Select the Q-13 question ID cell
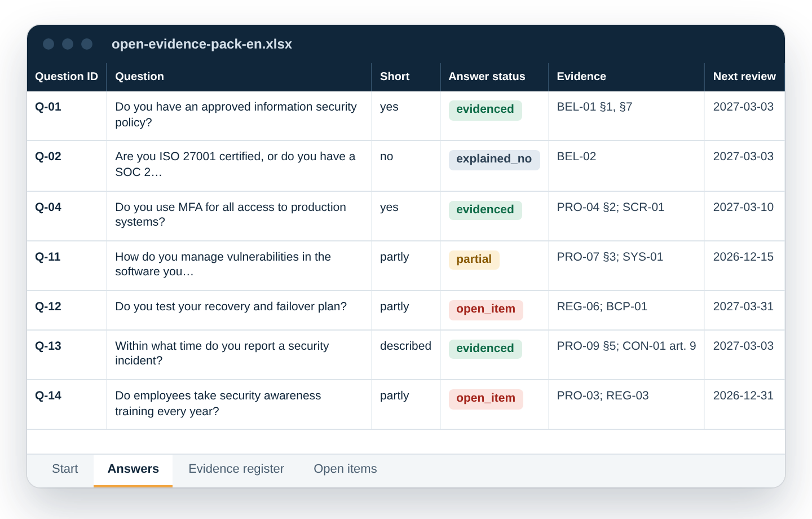Viewport: 812px width, 519px height. (67, 355)
